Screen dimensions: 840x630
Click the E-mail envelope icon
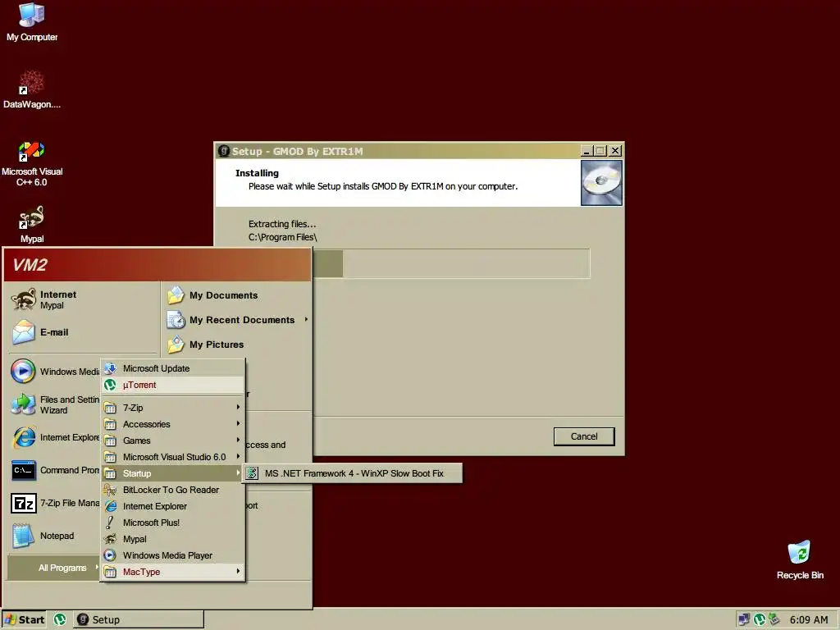click(24, 332)
